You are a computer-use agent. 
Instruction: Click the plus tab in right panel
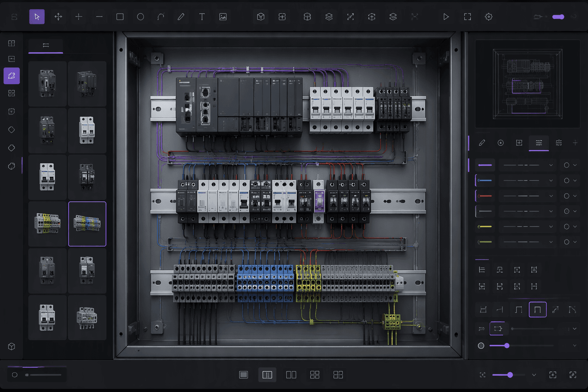[575, 143]
